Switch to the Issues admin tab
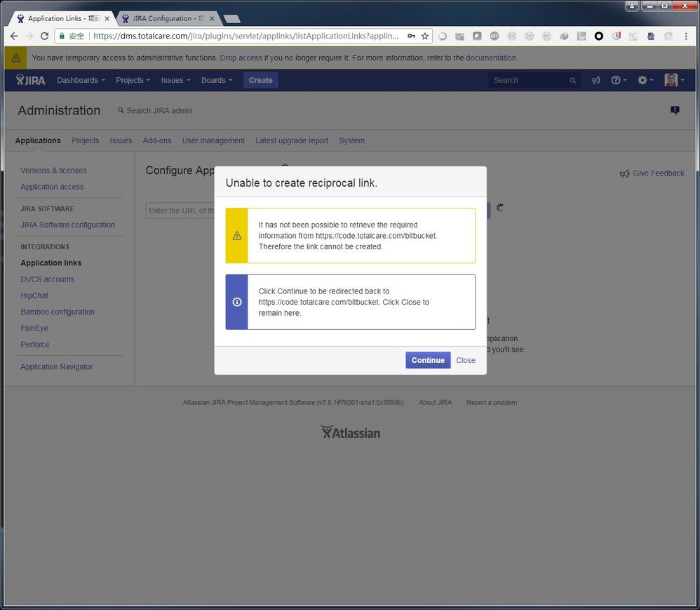The height and width of the screenshot is (610, 700). pos(121,140)
